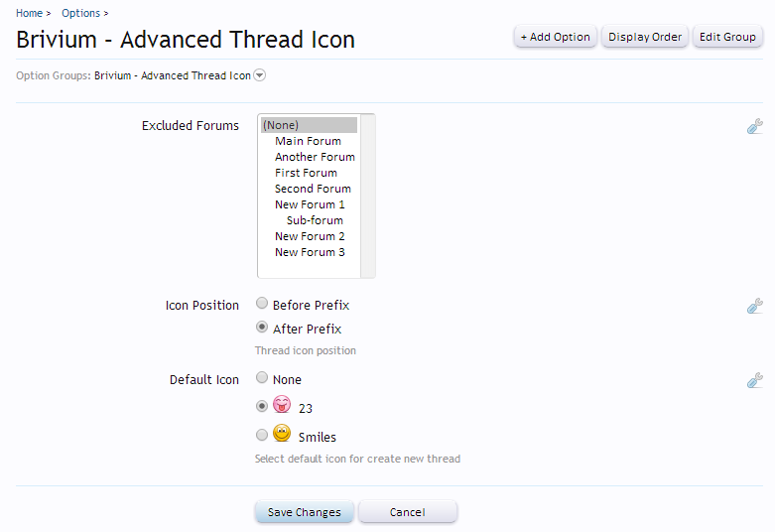
Task: Select After Prefix radio button
Action: [x=262, y=327]
